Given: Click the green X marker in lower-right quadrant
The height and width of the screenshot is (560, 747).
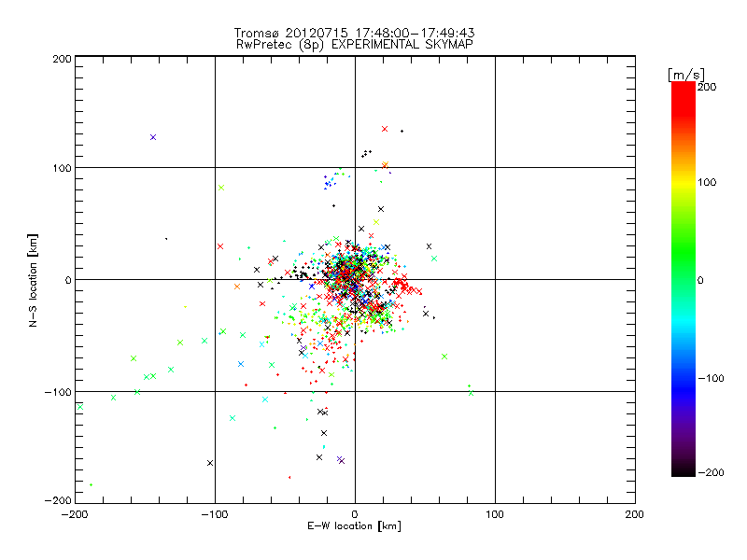Looking at the screenshot, I should pos(444,357).
